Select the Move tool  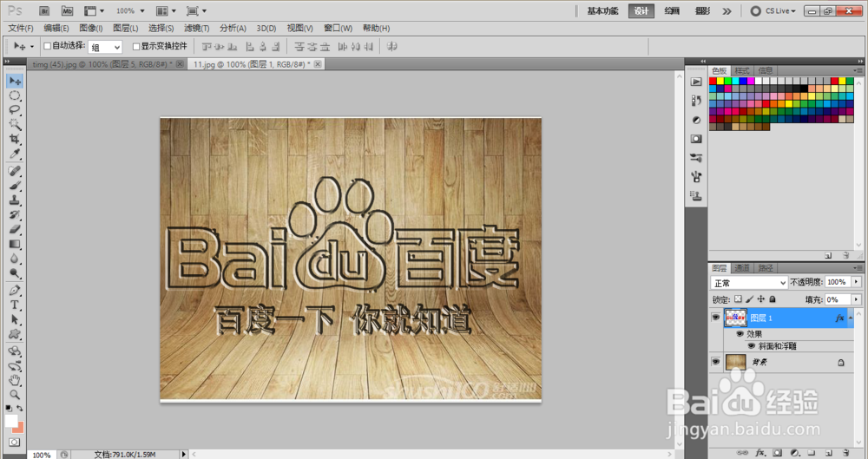15,81
